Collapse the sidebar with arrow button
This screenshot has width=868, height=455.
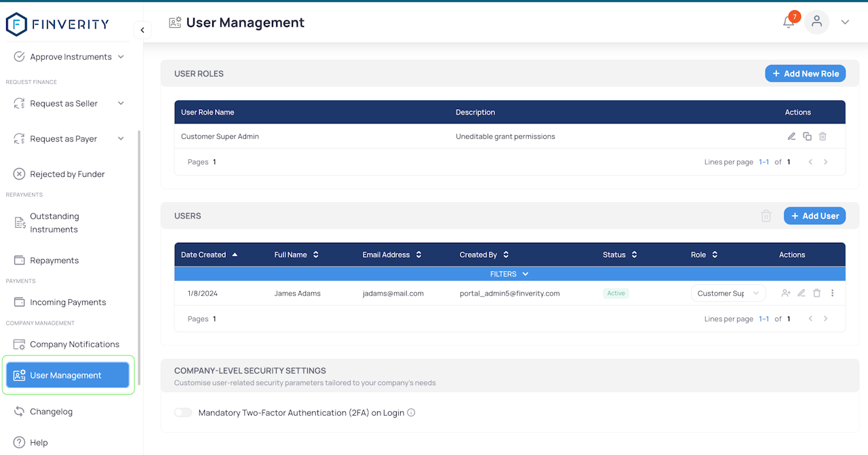[x=142, y=30]
